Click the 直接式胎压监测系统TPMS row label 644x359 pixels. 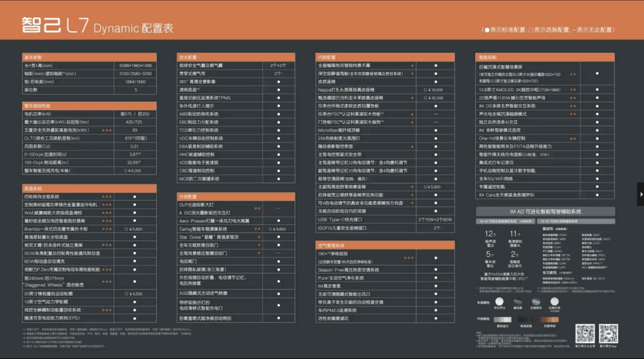[x=205, y=98]
